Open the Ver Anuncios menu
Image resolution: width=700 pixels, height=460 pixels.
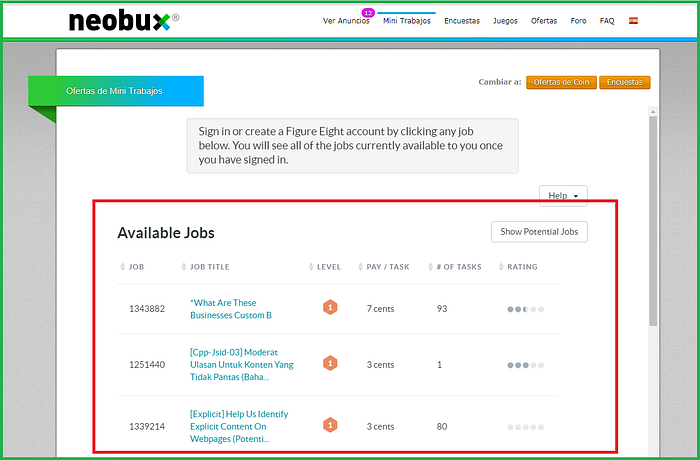[x=346, y=21]
